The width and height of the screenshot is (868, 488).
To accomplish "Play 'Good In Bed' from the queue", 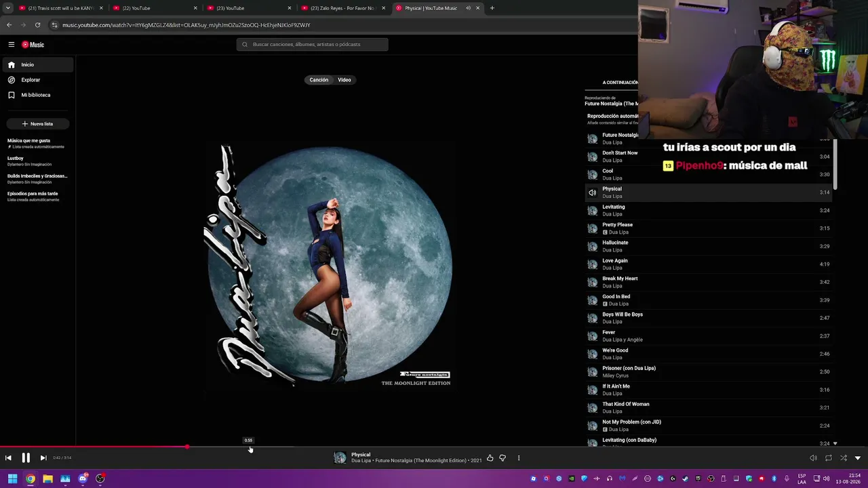I will click(x=709, y=300).
